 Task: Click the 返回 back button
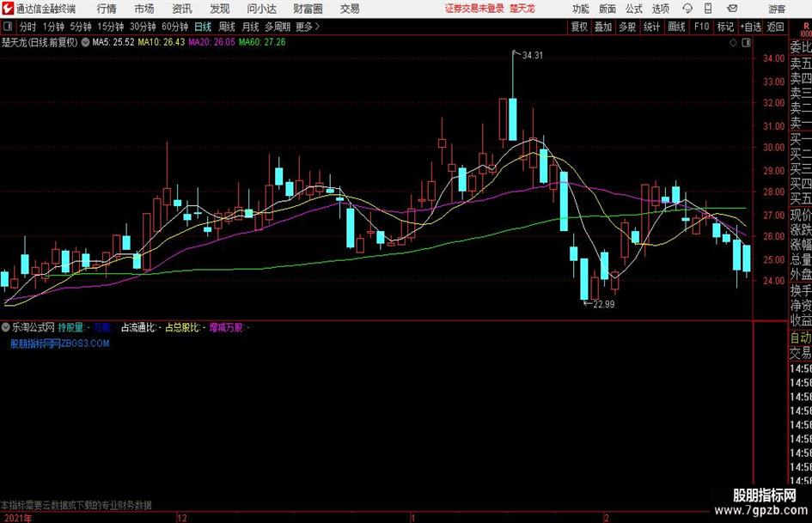coord(775,27)
